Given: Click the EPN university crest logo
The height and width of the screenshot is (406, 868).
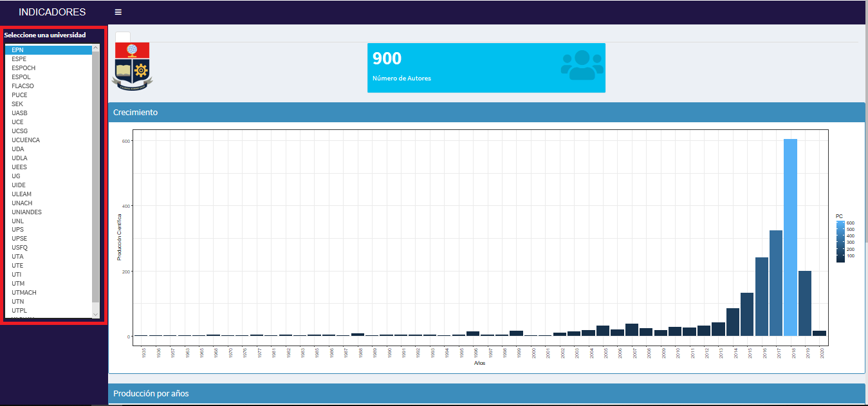Looking at the screenshot, I should tap(132, 65).
